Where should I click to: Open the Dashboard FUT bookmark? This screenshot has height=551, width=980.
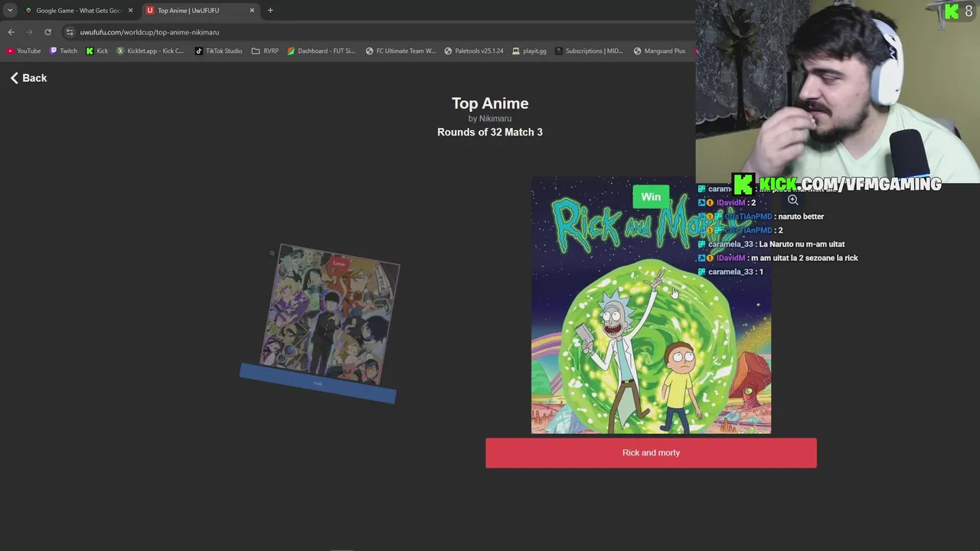pos(321,51)
